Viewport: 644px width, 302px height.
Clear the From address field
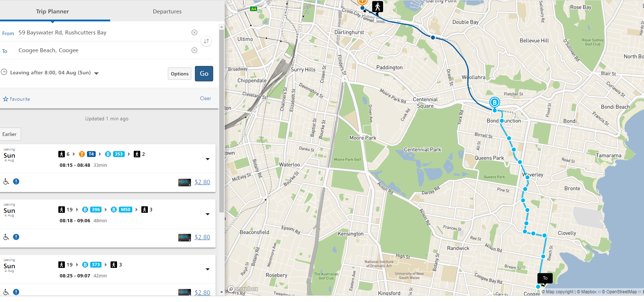[x=194, y=32]
